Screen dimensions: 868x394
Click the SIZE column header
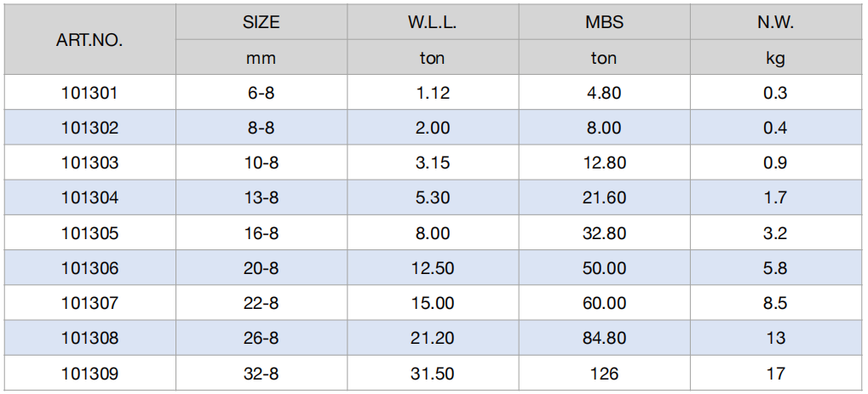[261, 23]
